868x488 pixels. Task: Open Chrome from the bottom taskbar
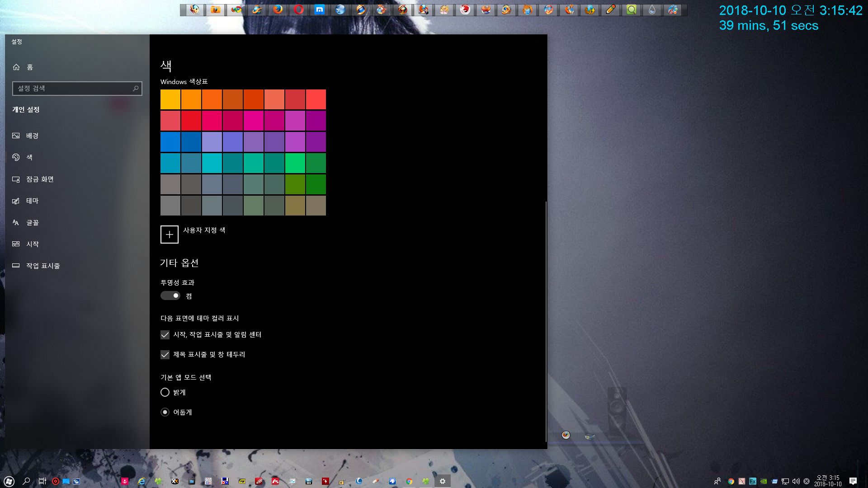coord(409,481)
